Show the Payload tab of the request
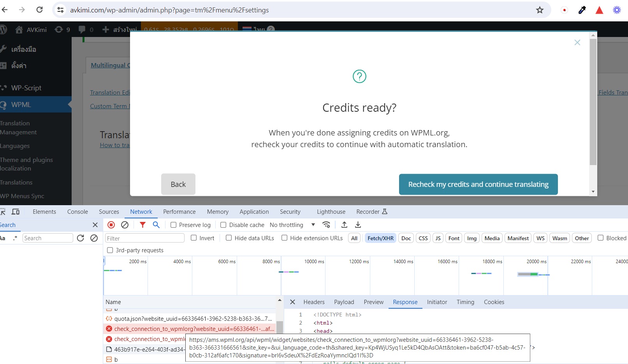 click(x=344, y=302)
